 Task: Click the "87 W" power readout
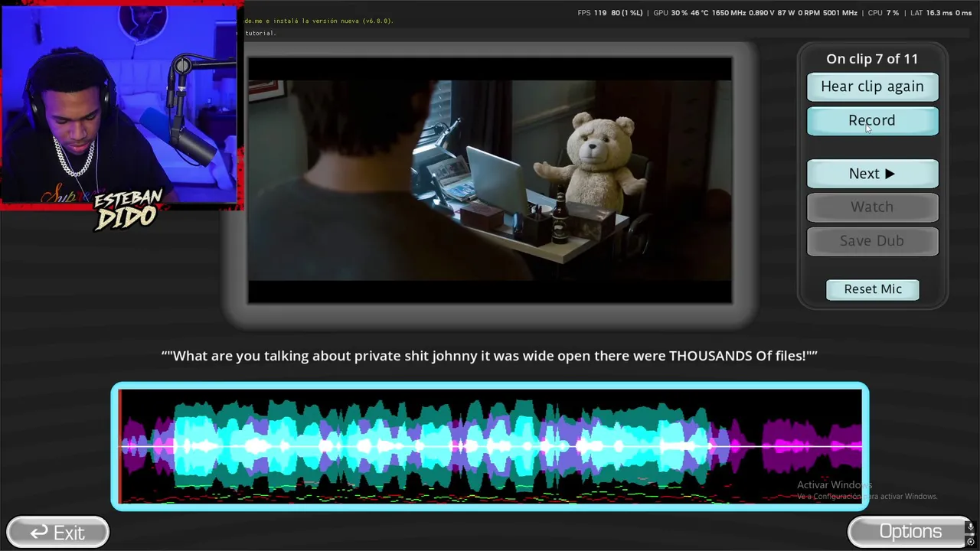(786, 13)
